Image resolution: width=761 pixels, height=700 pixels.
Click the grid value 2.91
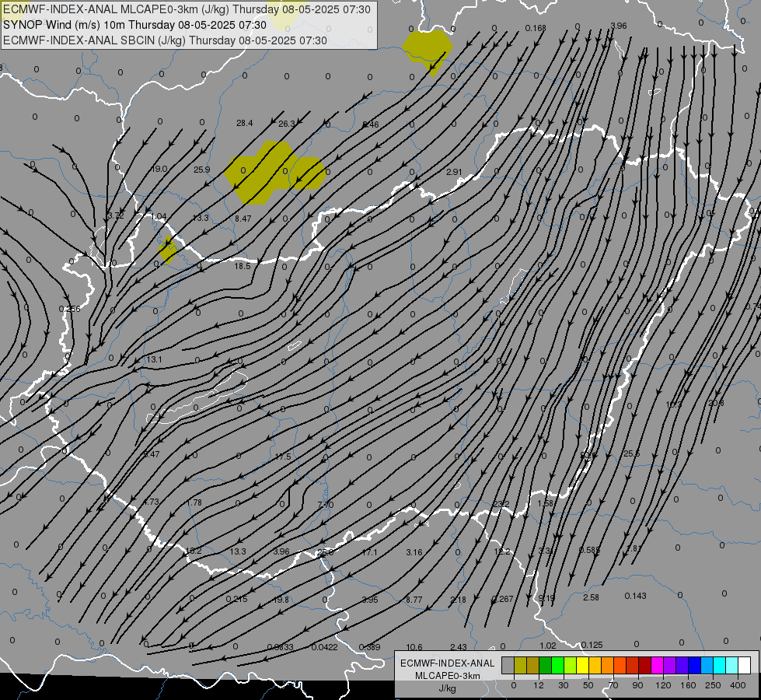click(x=454, y=172)
